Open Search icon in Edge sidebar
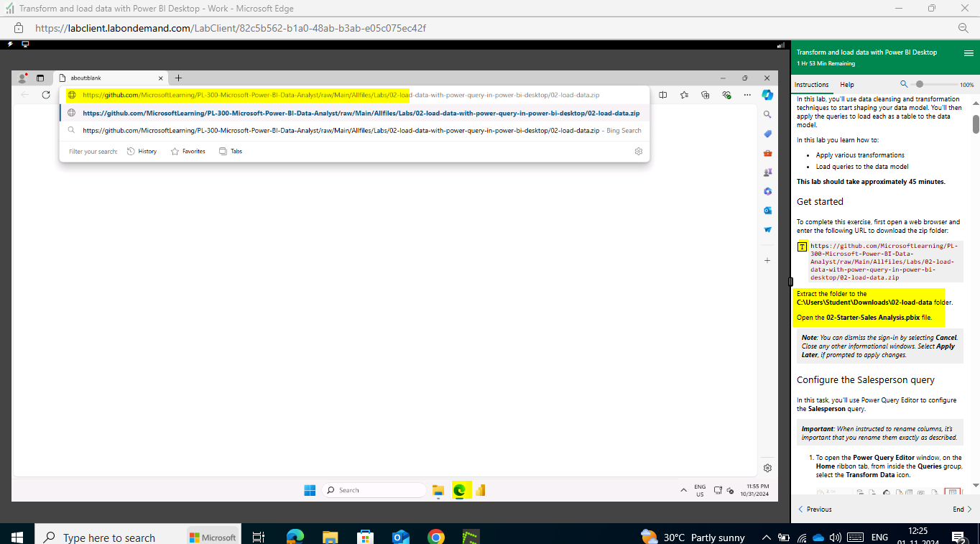Image resolution: width=980 pixels, height=544 pixels. [x=767, y=114]
